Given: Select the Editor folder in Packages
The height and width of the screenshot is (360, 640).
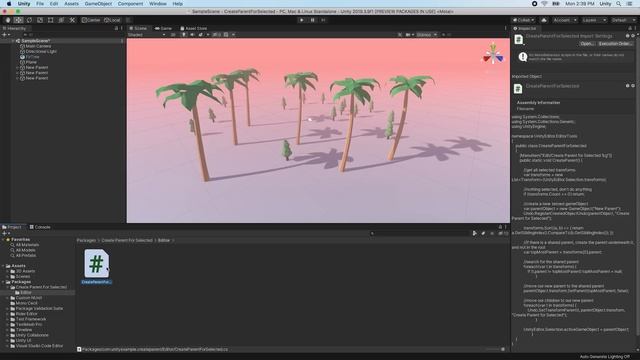Looking at the screenshot, I should (25, 292).
